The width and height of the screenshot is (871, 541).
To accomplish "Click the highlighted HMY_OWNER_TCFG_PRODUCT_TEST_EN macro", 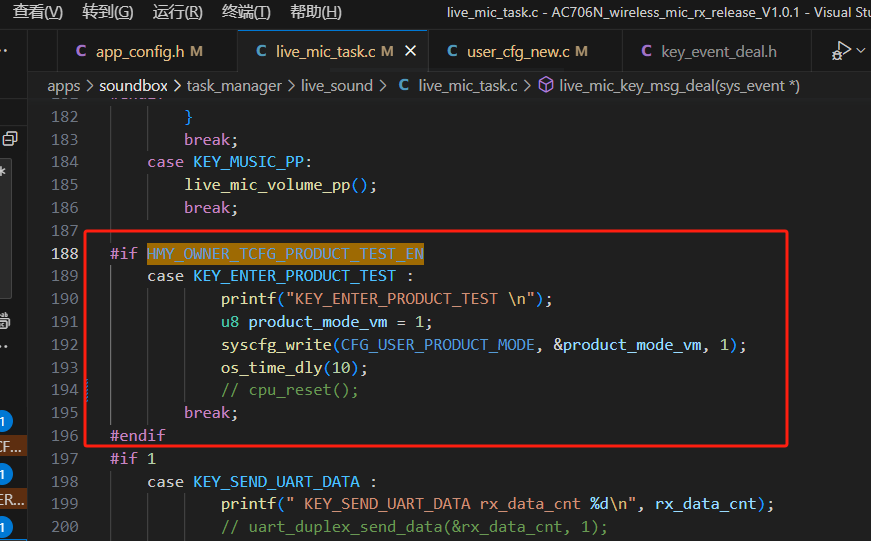I will (286, 254).
